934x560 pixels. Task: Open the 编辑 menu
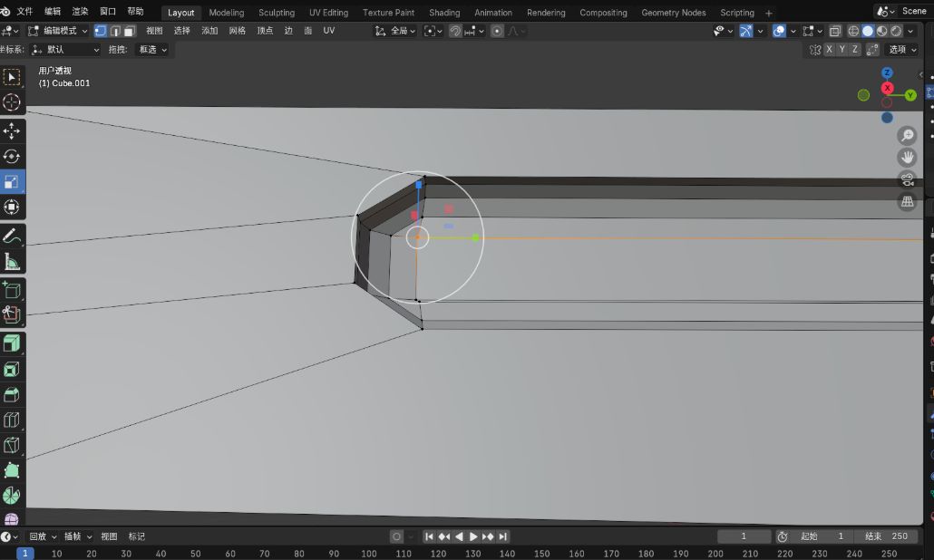pyautogui.click(x=53, y=11)
